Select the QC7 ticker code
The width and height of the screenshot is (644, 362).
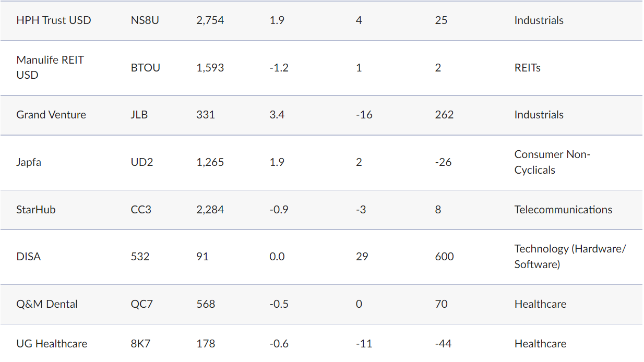(x=142, y=304)
